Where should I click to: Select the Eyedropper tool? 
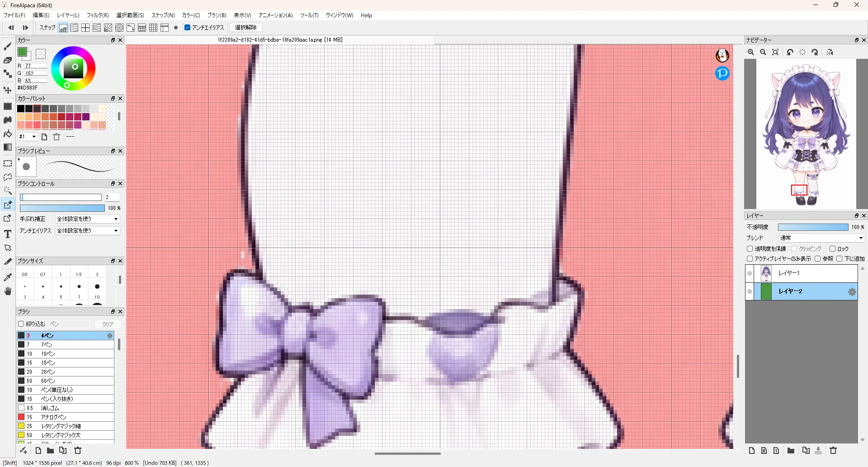[x=8, y=277]
